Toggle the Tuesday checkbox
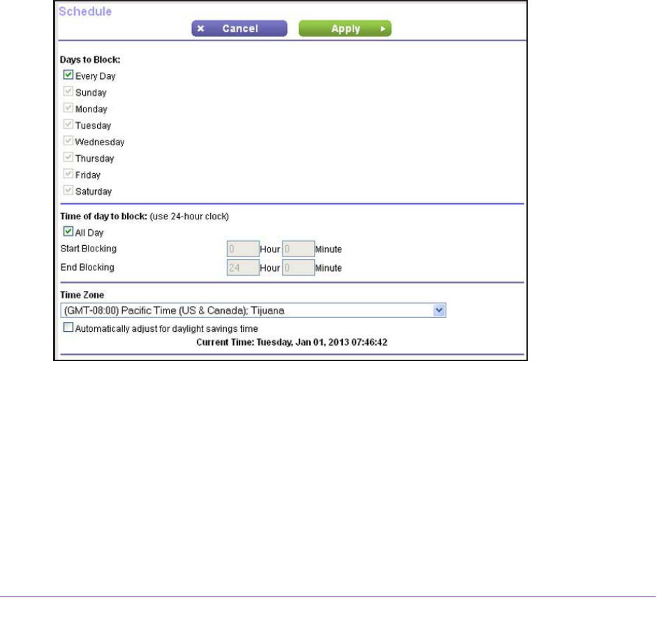 tap(68, 124)
